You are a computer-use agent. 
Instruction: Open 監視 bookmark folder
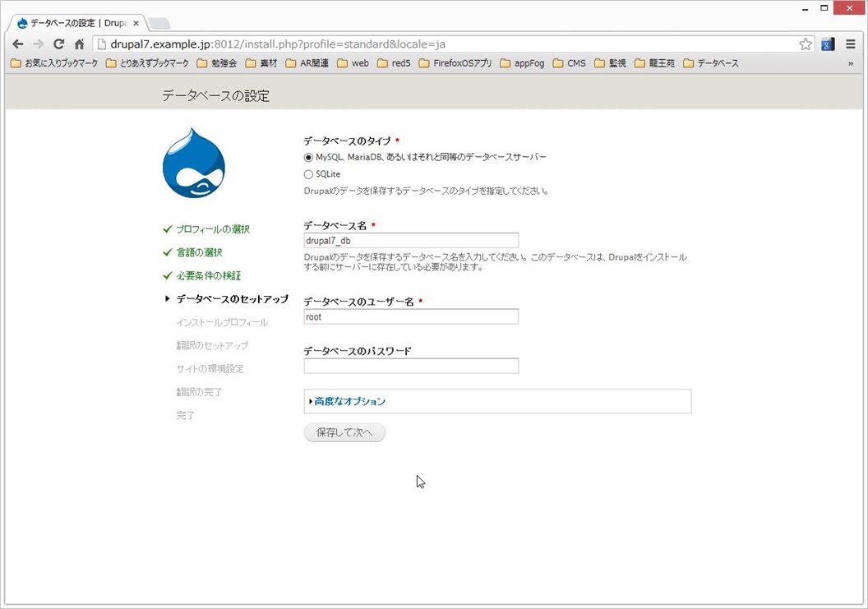(x=611, y=63)
